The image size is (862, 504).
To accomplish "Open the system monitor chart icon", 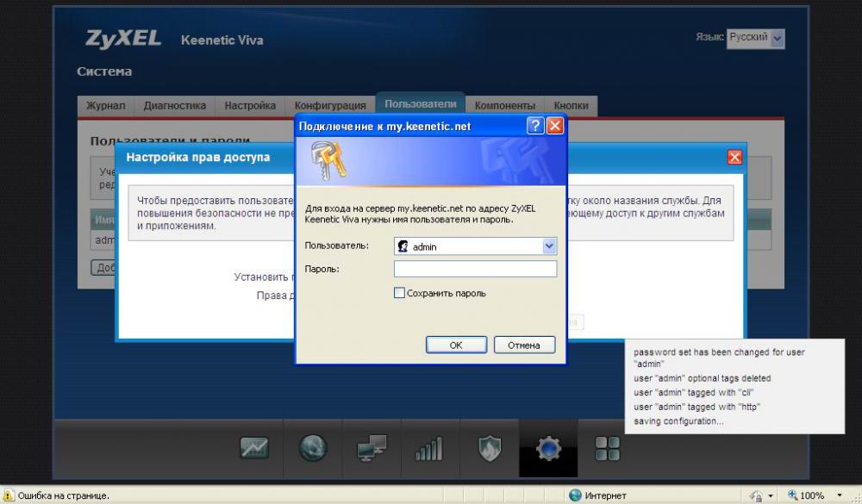I will tap(254, 448).
